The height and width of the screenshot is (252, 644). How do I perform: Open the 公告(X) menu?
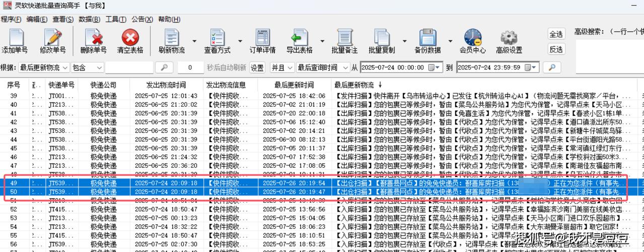click(x=142, y=19)
